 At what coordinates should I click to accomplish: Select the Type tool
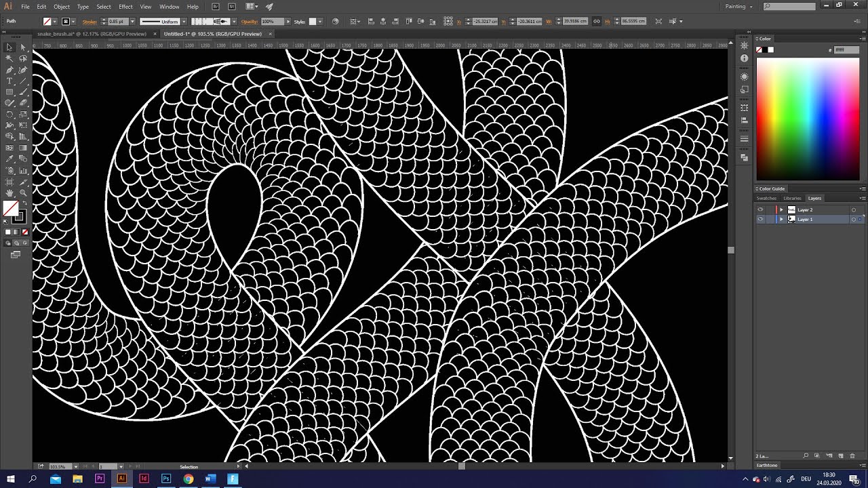9,81
